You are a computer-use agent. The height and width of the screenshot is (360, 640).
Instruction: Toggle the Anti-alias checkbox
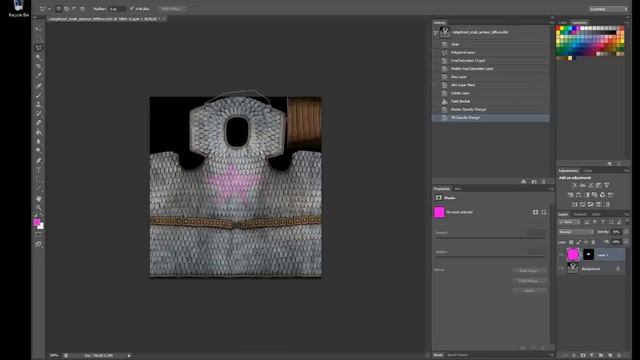(132, 9)
